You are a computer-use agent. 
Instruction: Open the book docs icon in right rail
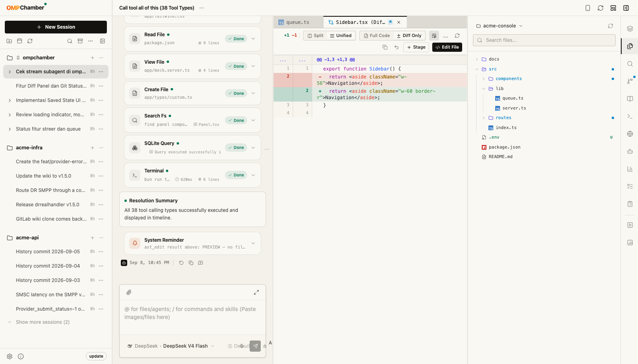pos(630,99)
